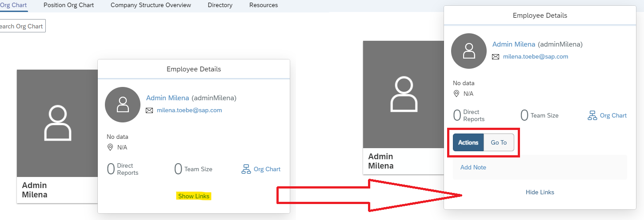Viewport: 644px width, 220px height.
Task: Open the Company Structure Overview tab
Action: point(151,5)
